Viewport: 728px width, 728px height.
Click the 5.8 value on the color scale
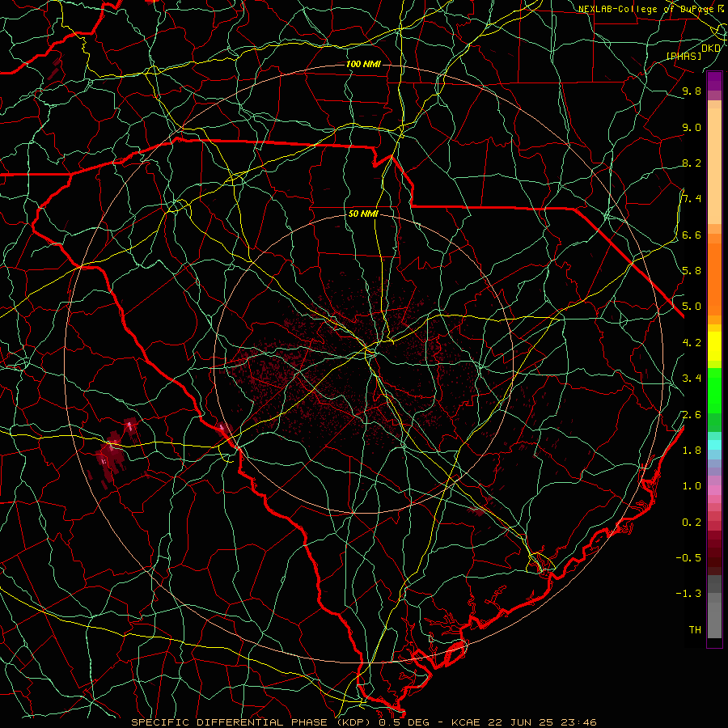click(x=692, y=271)
